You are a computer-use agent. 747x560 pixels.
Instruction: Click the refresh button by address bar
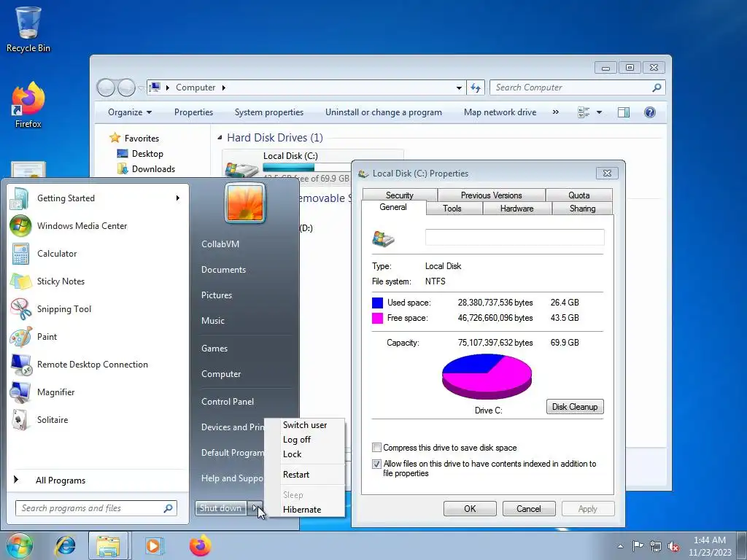tap(476, 87)
